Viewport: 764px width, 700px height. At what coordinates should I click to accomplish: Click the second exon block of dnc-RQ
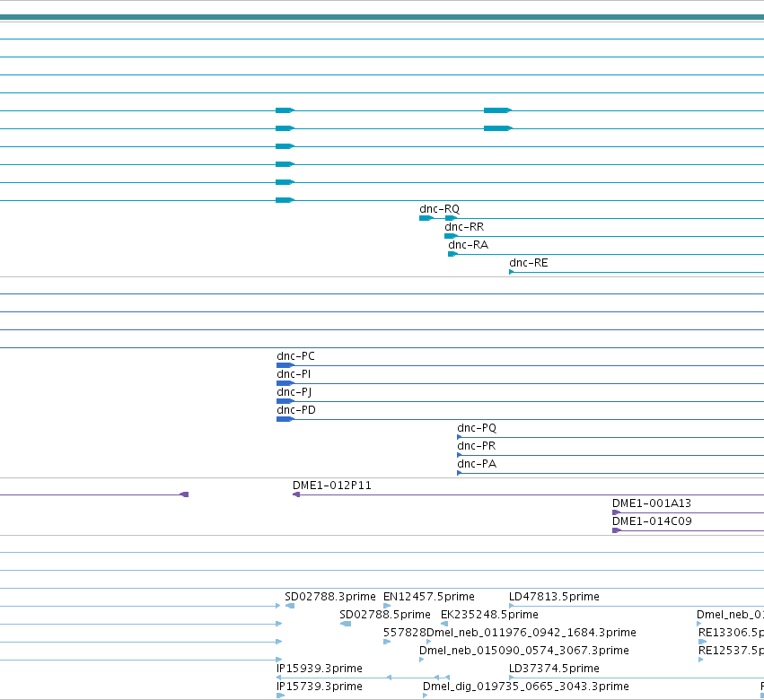click(x=451, y=218)
